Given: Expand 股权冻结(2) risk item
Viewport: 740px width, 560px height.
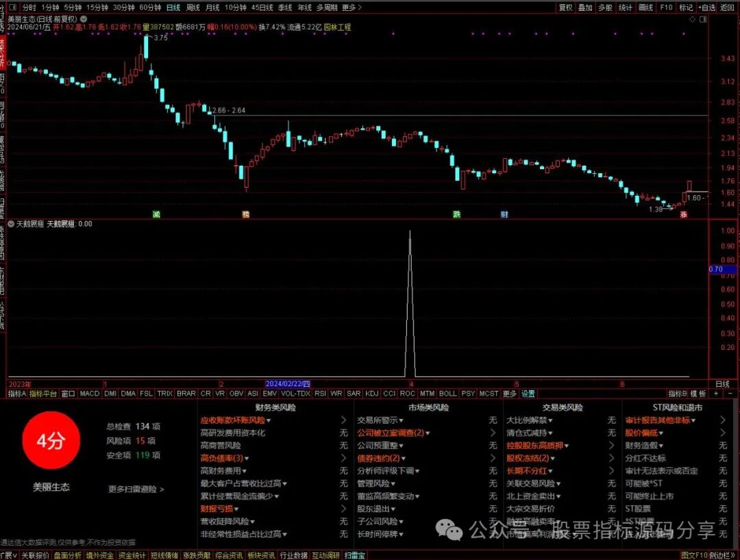Looking at the screenshot, I should pos(530,458).
